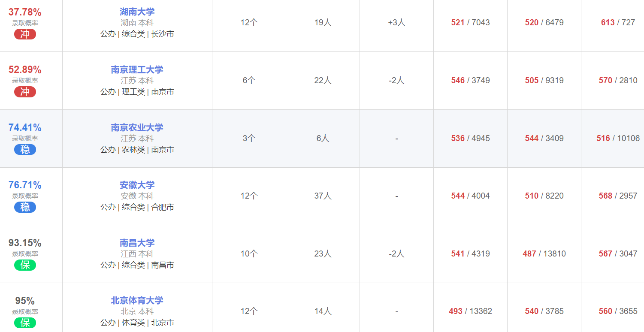The image size is (644, 332).
Task: Click the blue 稳 badge for 南京农业大学
Action: (25, 149)
